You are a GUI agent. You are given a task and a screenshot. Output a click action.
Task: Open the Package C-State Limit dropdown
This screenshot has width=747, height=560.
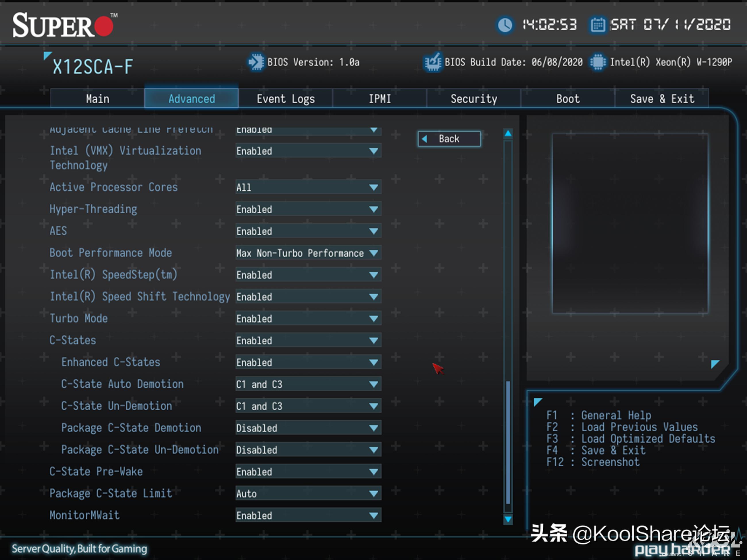click(x=308, y=493)
